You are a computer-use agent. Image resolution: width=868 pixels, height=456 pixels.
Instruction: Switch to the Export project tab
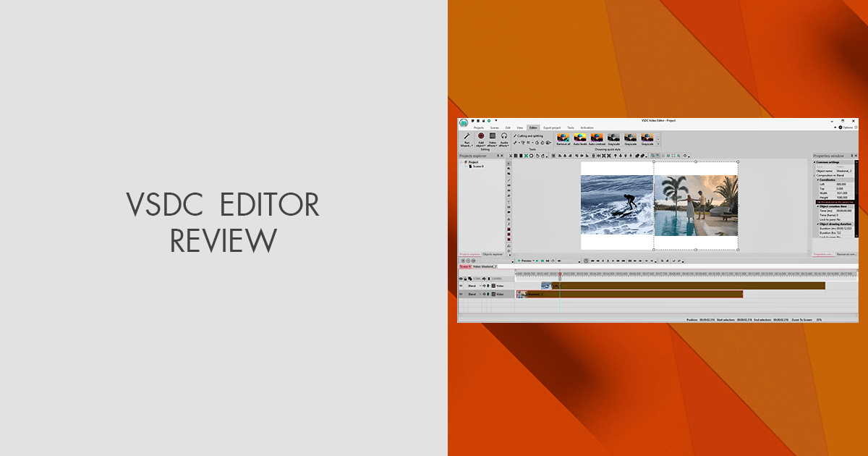[x=551, y=127]
